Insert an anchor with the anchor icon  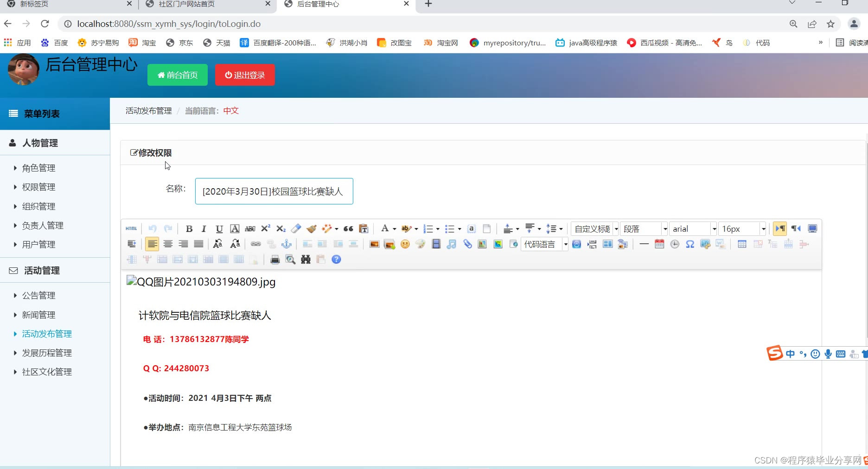pos(287,244)
